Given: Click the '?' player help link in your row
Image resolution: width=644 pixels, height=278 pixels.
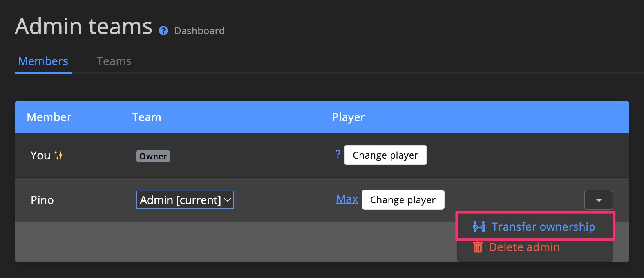Looking at the screenshot, I should pos(338,155).
